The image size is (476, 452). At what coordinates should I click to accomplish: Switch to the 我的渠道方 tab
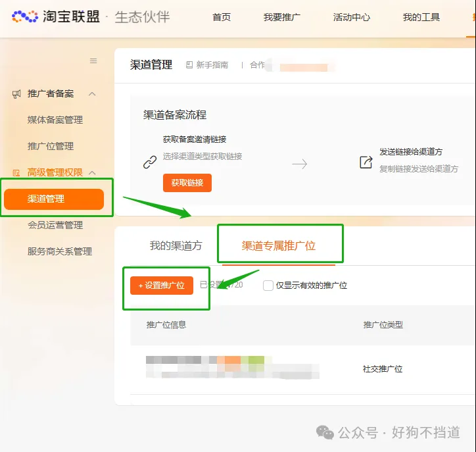(176, 245)
